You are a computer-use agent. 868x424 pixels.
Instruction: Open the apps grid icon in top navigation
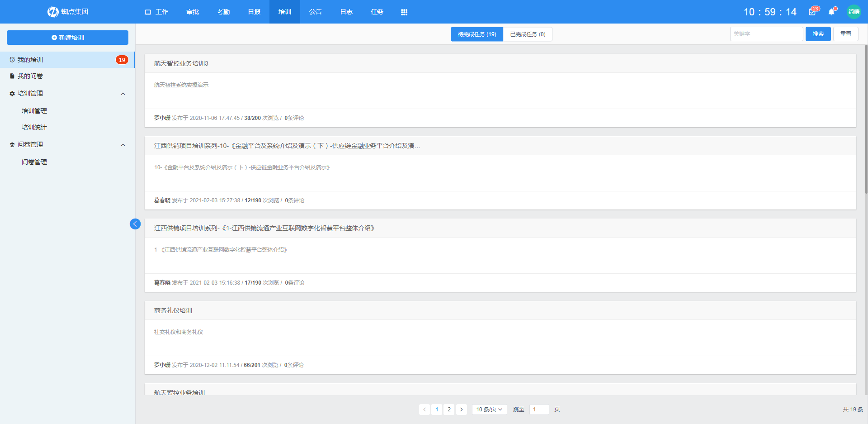(404, 12)
